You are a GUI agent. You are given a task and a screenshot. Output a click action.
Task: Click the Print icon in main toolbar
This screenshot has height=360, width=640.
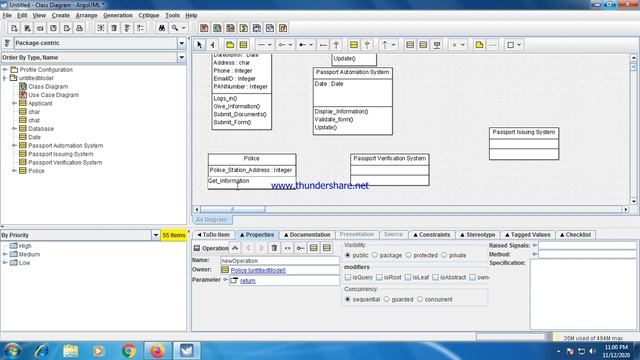[80, 28]
